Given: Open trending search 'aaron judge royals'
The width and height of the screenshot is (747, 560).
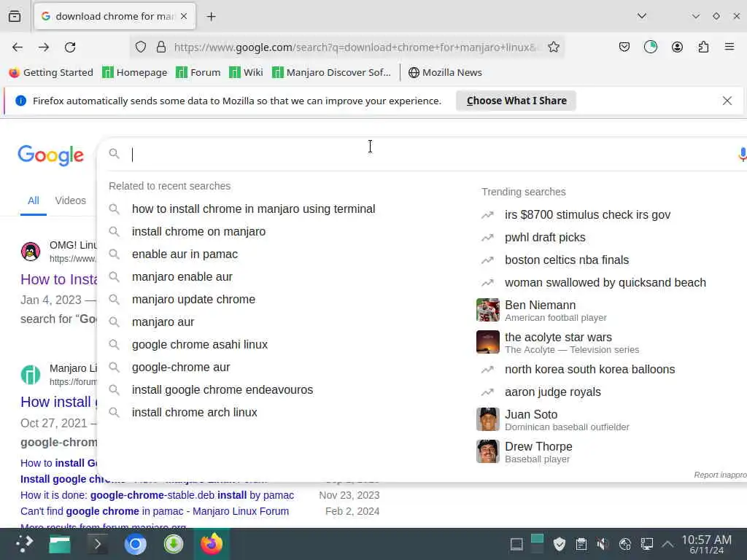Looking at the screenshot, I should [x=553, y=392].
